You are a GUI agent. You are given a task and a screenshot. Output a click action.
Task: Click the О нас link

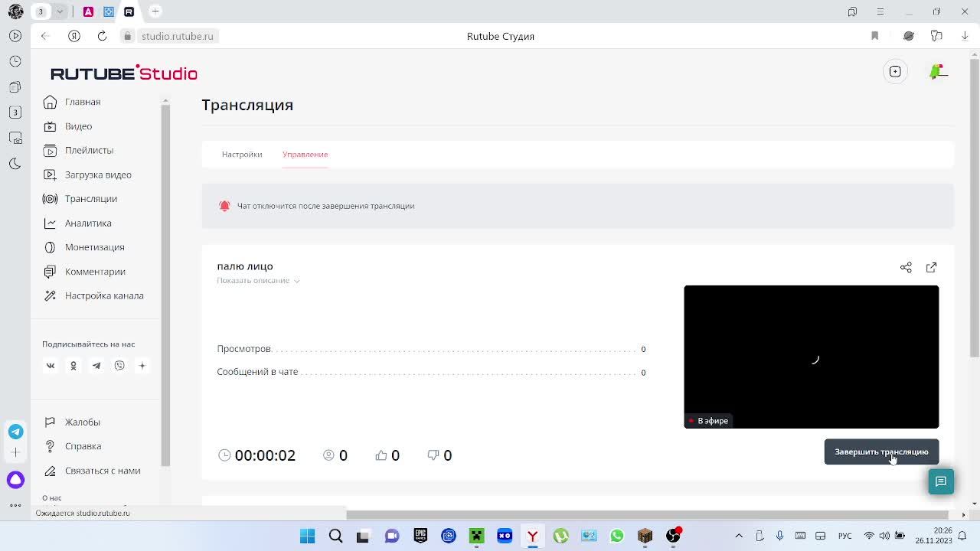52,498
